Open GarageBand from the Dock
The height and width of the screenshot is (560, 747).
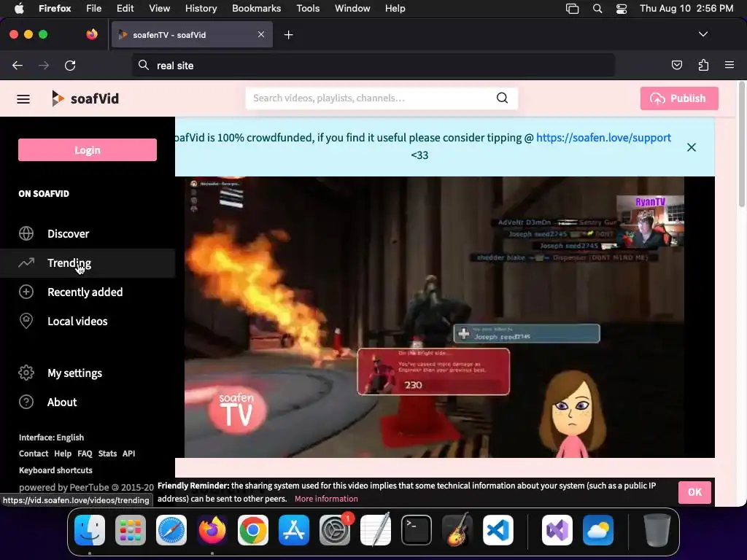(457, 530)
